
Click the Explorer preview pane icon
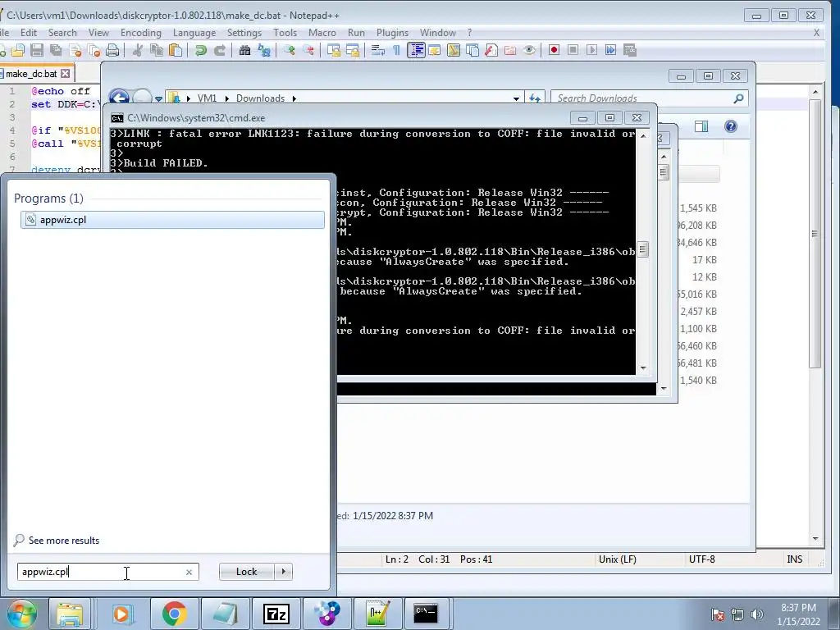(701, 126)
